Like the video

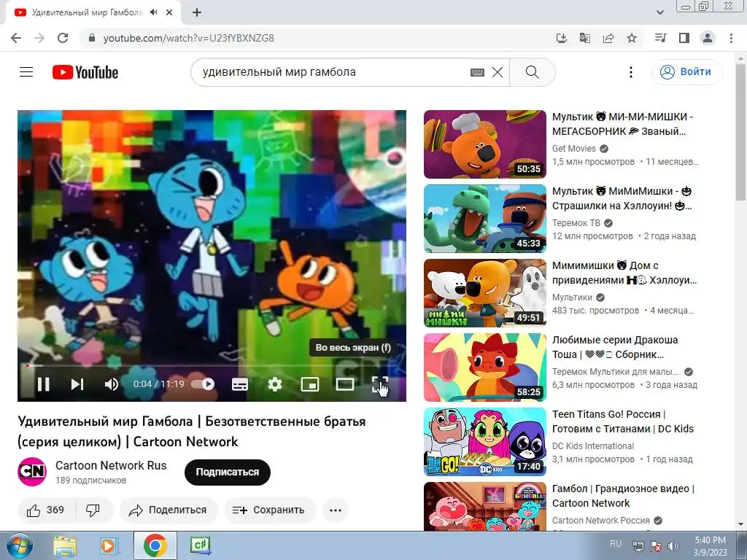[x=46, y=510]
